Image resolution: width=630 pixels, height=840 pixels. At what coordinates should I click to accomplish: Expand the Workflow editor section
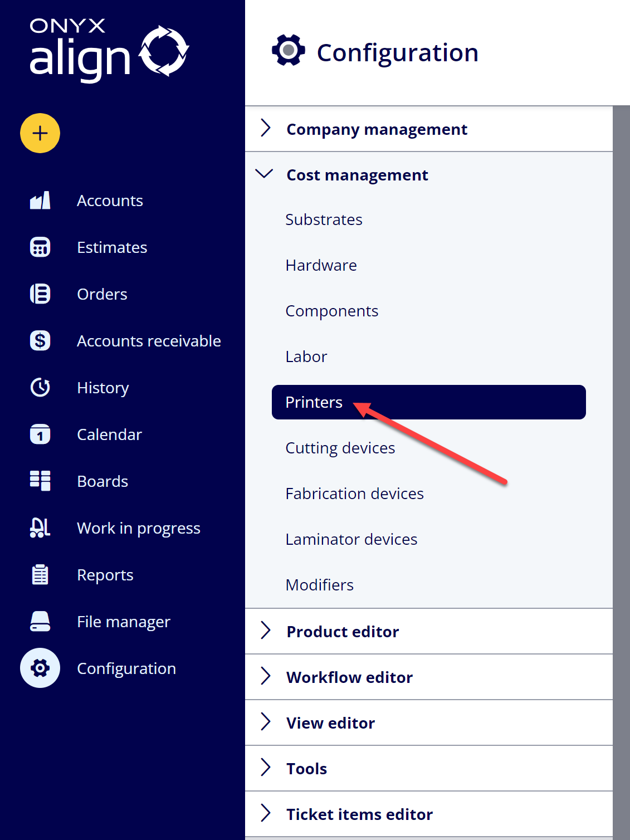pyautogui.click(x=429, y=677)
